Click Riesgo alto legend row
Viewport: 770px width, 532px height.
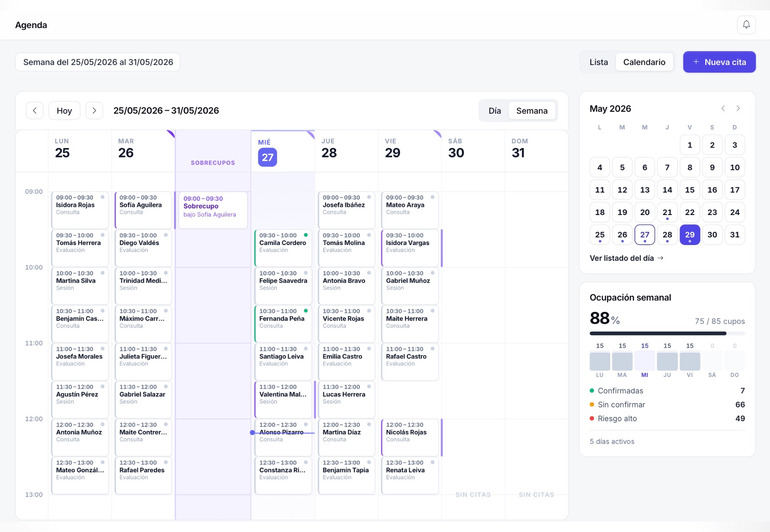click(x=667, y=419)
